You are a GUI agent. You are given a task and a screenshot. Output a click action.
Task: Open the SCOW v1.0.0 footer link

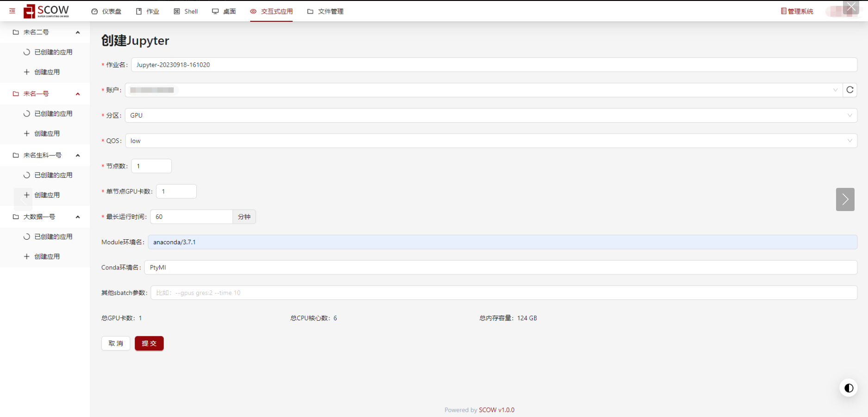click(x=496, y=410)
